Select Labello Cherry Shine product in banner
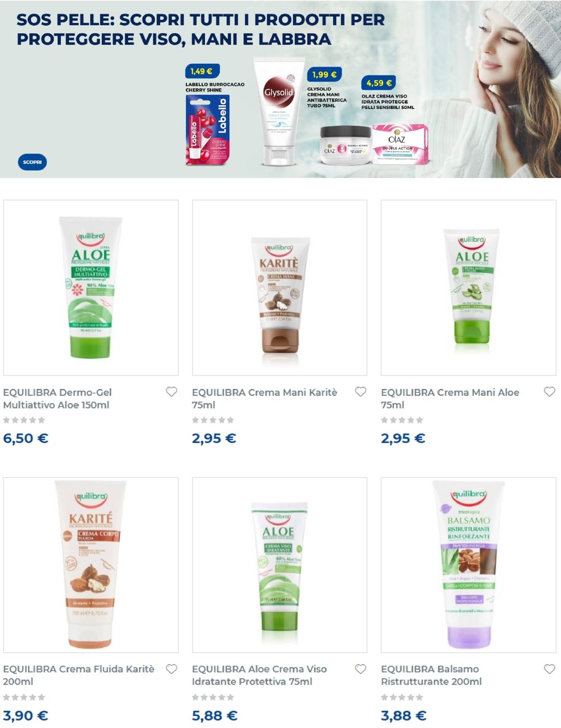This screenshot has height=728, width=561. pos(208,129)
